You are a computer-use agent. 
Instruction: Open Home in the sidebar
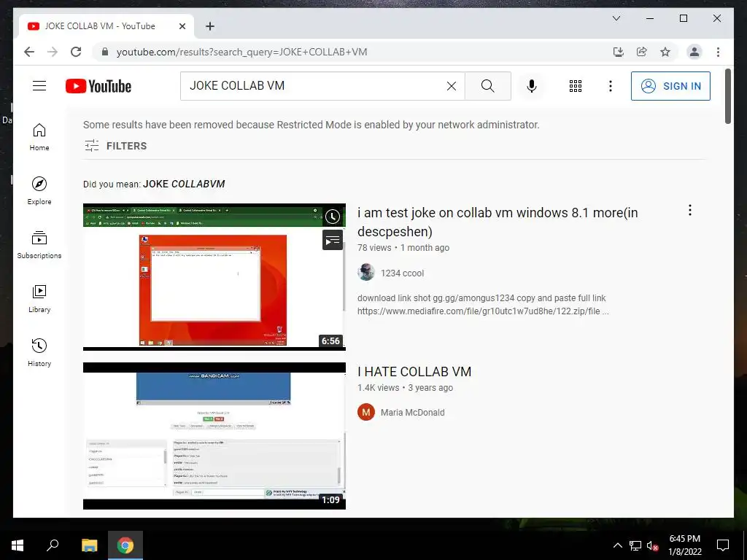39,137
